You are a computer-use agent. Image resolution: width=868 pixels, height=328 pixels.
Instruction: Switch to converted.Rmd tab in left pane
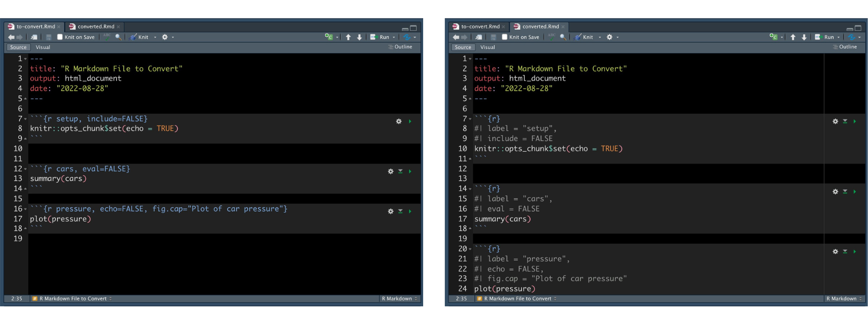tap(95, 27)
